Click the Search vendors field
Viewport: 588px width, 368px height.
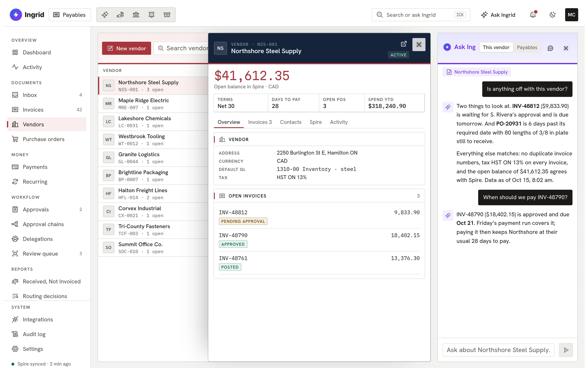181,48
